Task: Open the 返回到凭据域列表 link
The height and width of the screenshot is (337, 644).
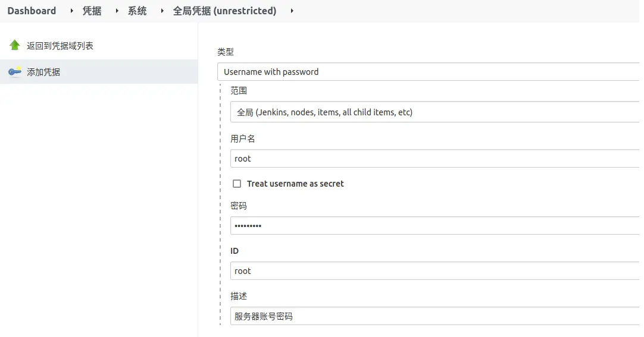Action: (60, 46)
